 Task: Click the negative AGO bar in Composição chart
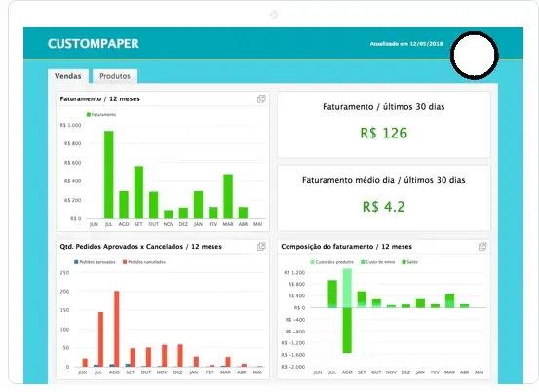coord(347,331)
